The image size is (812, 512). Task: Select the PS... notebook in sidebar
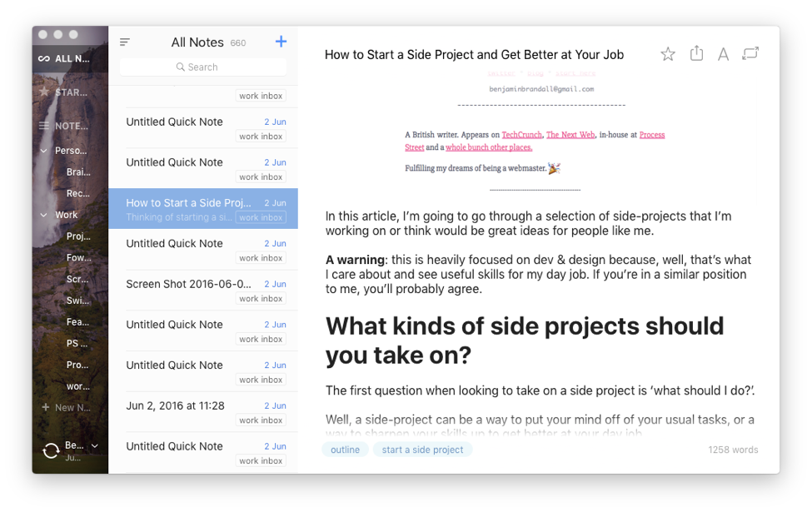(77, 343)
